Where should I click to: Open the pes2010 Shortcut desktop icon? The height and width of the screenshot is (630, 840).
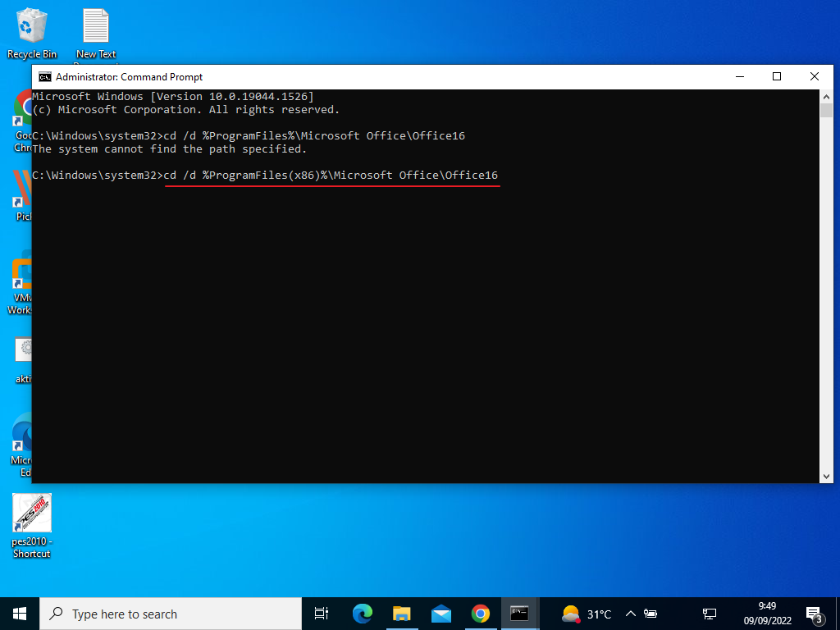click(32, 526)
